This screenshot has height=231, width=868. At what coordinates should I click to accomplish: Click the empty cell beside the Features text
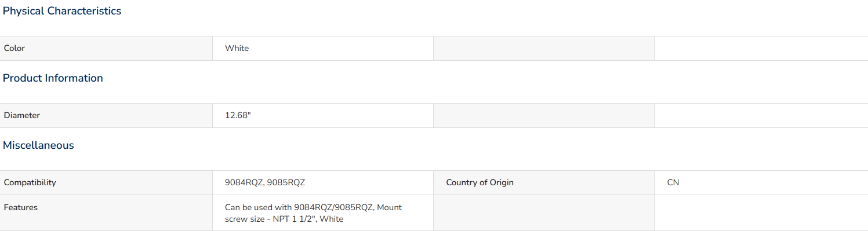tap(544, 213)
